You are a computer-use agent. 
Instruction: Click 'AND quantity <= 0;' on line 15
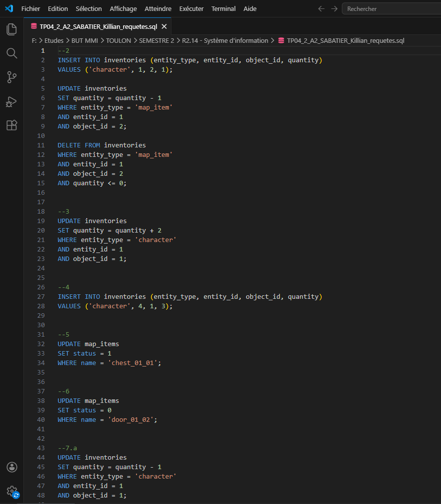point(92,183)
